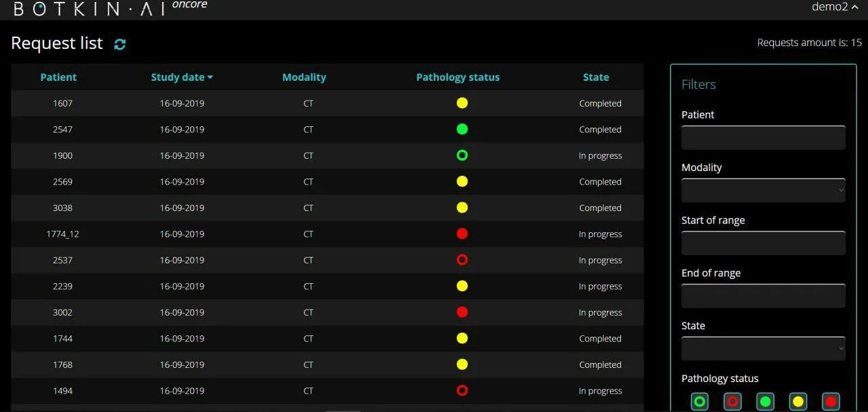Click red status dot for patient 1774_12
The height and width of the screenshot is (412, 868).
(x=462, y=233)
